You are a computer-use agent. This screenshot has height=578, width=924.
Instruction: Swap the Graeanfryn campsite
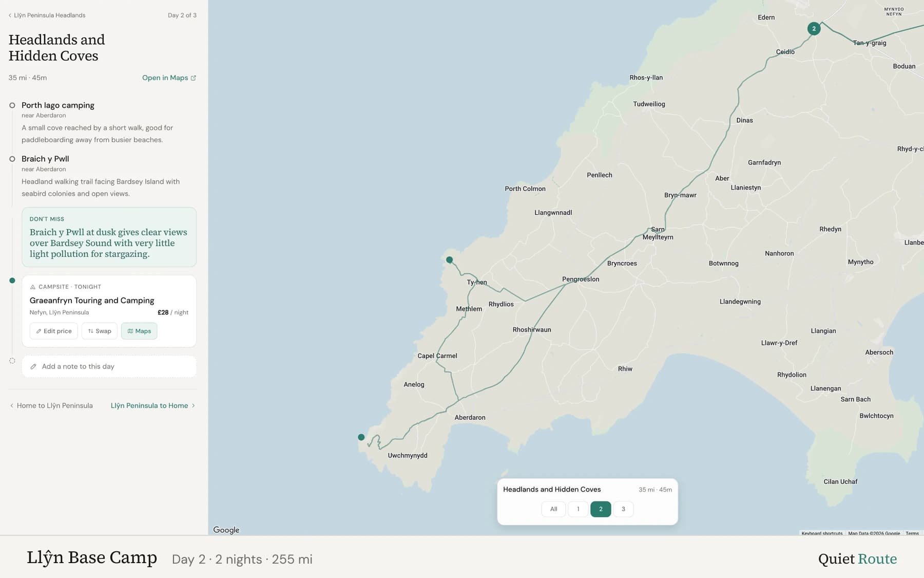(x=100, y=331)
